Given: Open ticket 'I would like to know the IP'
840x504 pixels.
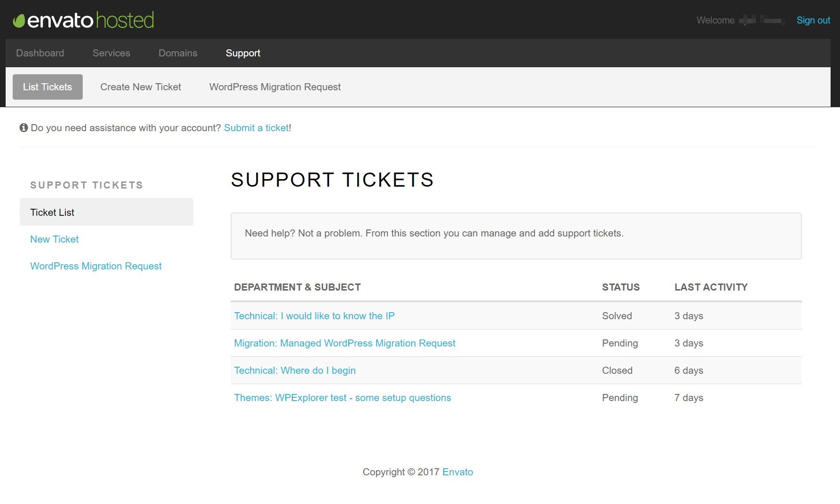Looking at the screenshot, I should (x=314, y=316).
